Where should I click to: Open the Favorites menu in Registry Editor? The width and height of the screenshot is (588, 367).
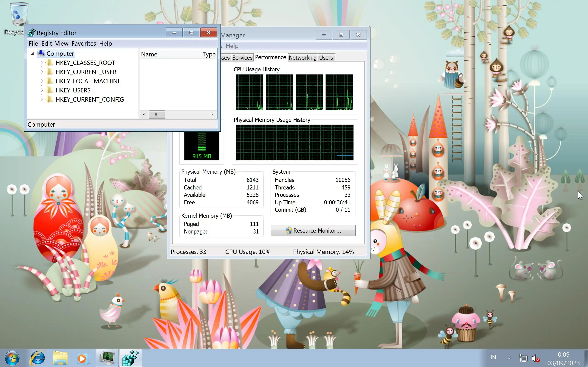tap(84, 43)
